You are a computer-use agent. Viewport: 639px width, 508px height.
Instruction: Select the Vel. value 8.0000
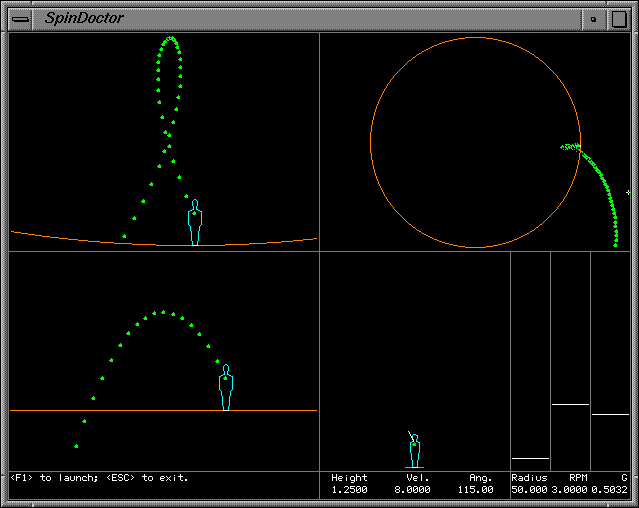410,490
